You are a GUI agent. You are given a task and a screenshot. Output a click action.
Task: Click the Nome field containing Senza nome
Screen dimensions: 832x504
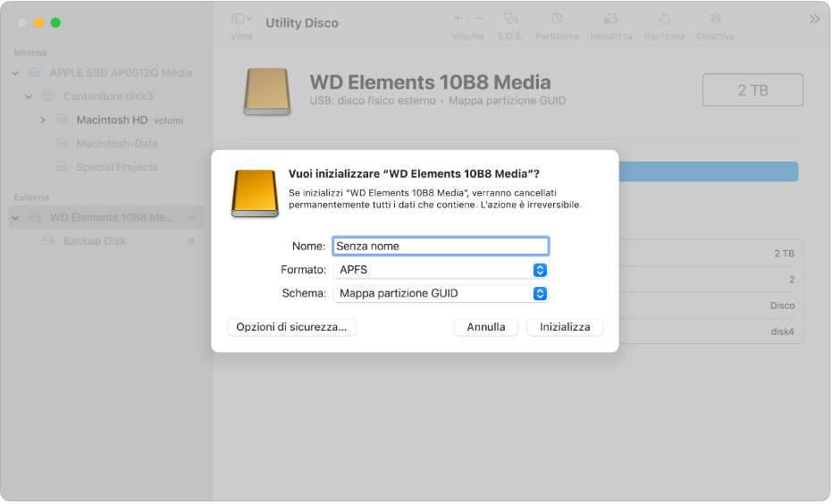click(x=441, y=246)
